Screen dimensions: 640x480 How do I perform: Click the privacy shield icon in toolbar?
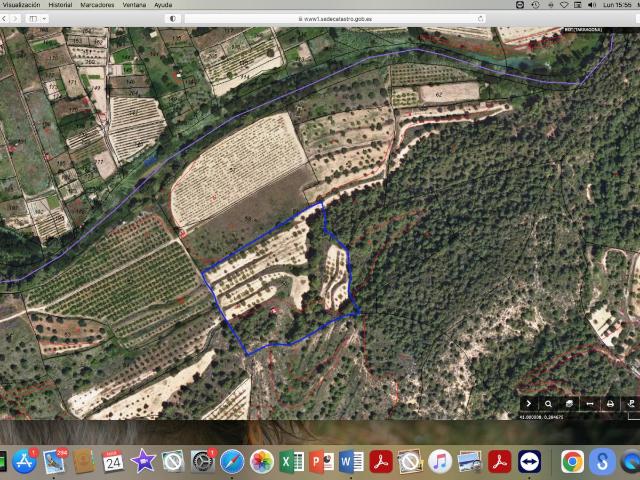pyautogui.click(x=173, y=19)
